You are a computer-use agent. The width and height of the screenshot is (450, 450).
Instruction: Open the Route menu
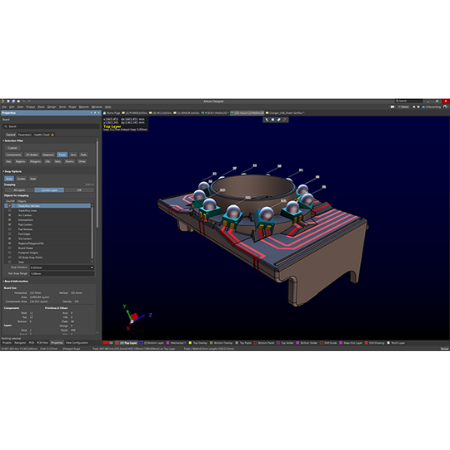(x=72, y=107)
